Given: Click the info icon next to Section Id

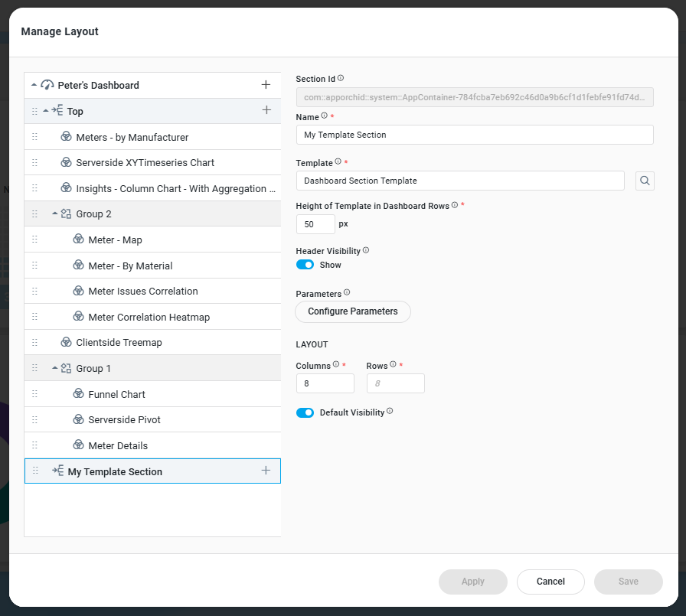Looking at the screenshot, I should point(341,78).
